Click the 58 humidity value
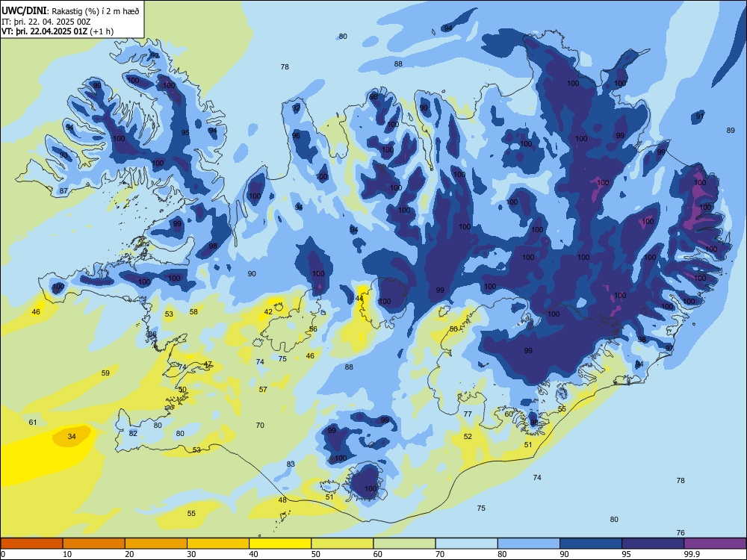This screenshot has width=747, height=560. tap(193, 311)
